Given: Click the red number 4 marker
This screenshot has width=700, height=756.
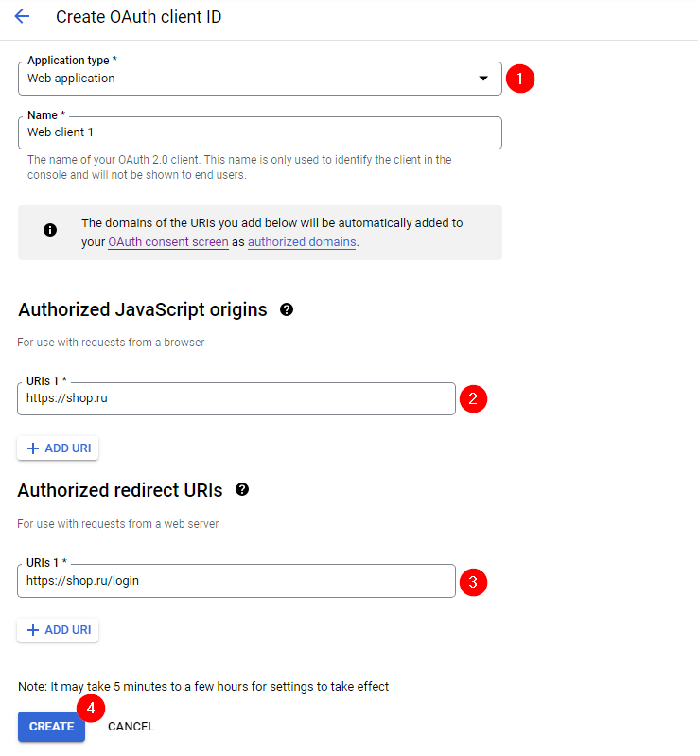Looking at the screenshot, I should 91,709.
